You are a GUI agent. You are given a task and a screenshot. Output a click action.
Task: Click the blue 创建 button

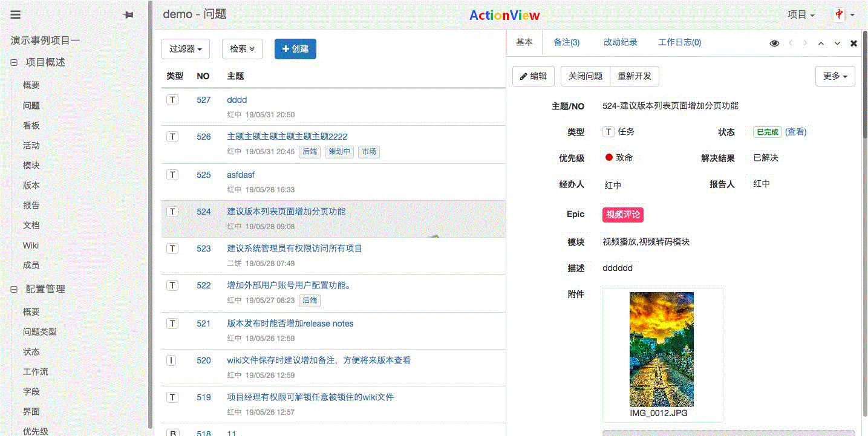(295, 49)
